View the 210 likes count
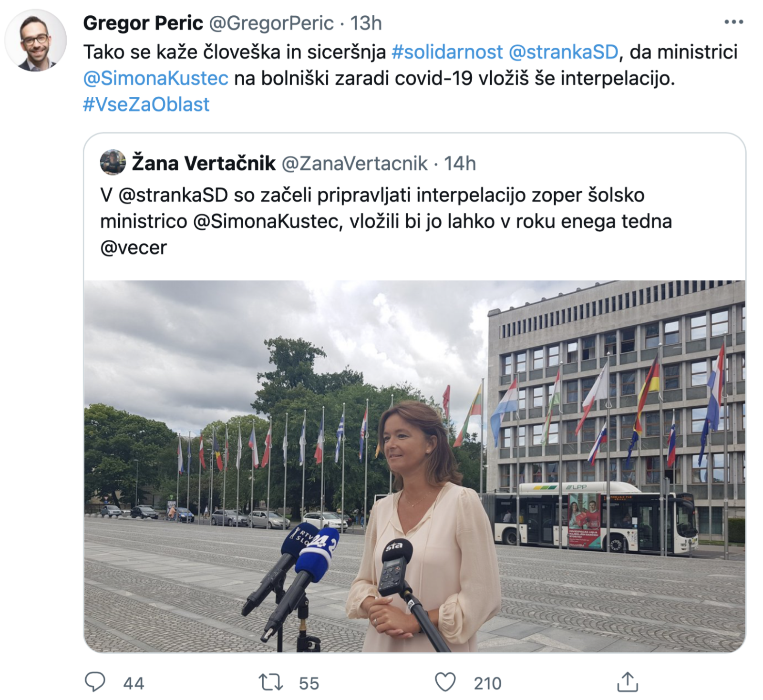This screenshot has height=700, width=763. point(487,683)
